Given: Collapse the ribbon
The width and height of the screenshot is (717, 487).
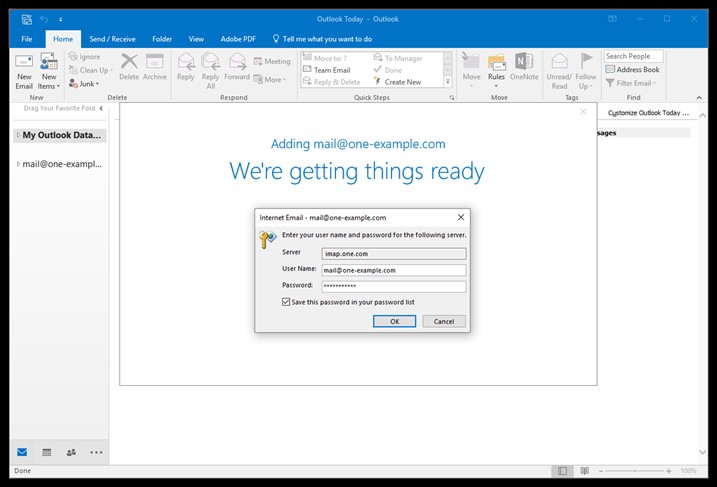Looking at the screenshot, I should click(x=699, y=97).
